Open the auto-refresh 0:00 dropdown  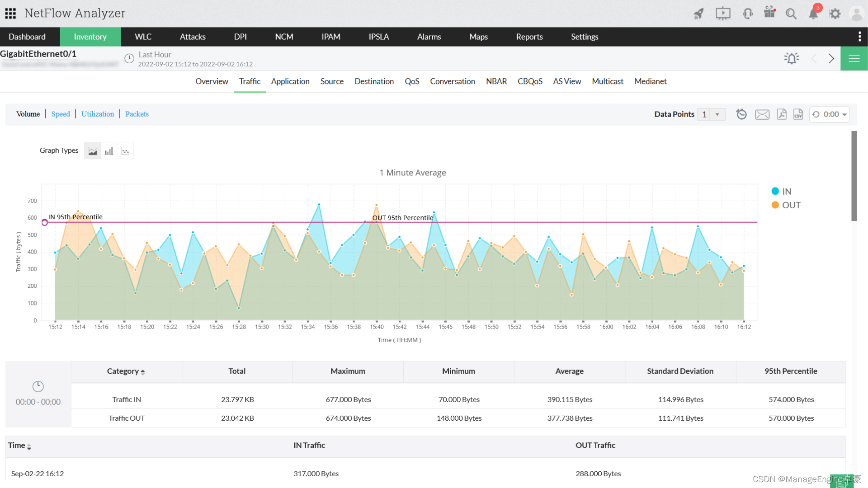tap(829, 114)
